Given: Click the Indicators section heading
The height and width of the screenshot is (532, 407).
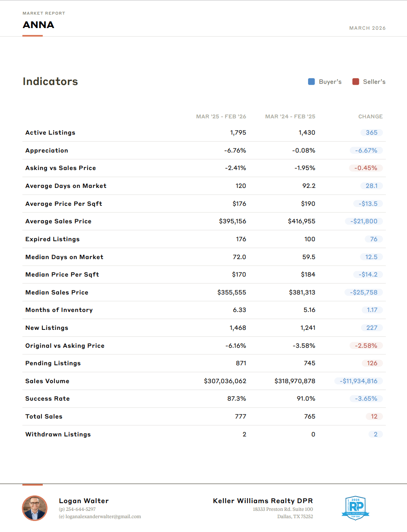Looking at the screenshot, I should coord(50,81).
